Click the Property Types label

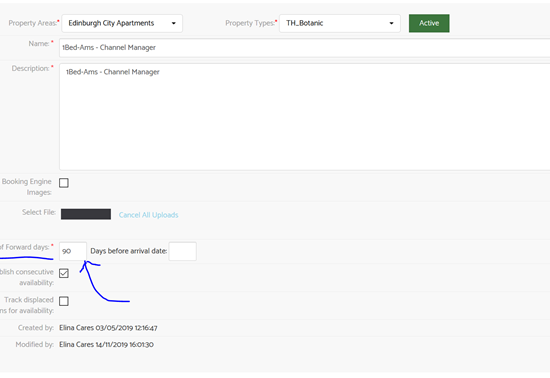251,23
